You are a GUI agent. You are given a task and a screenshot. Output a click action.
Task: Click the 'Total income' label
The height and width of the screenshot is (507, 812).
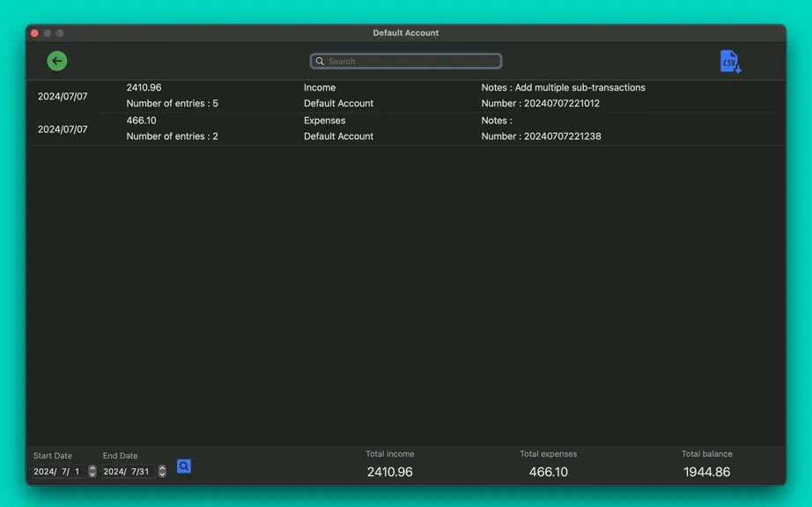pos(390,453)
